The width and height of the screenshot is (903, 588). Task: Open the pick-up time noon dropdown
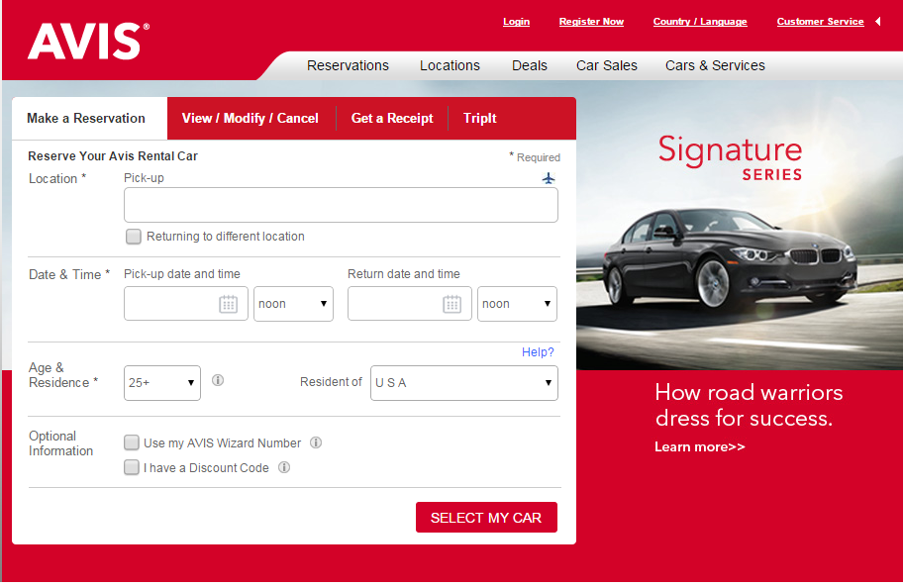pyautogui.click(x=293, y=304)
